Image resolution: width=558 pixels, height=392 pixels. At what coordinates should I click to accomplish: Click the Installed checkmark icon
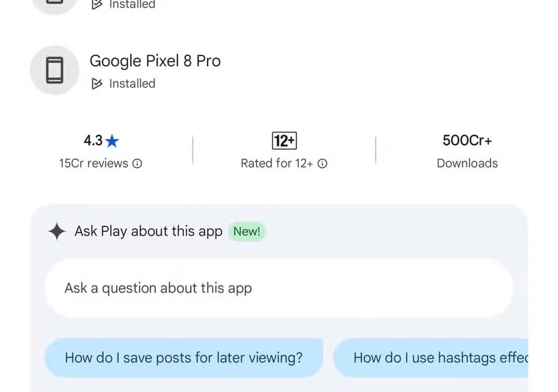[97, 84]
